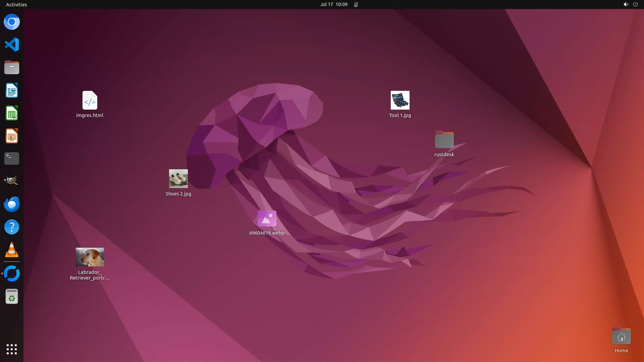Open the Trash icon in dock
The width and height of the screenshot is (644, 362).
point(12,297)
